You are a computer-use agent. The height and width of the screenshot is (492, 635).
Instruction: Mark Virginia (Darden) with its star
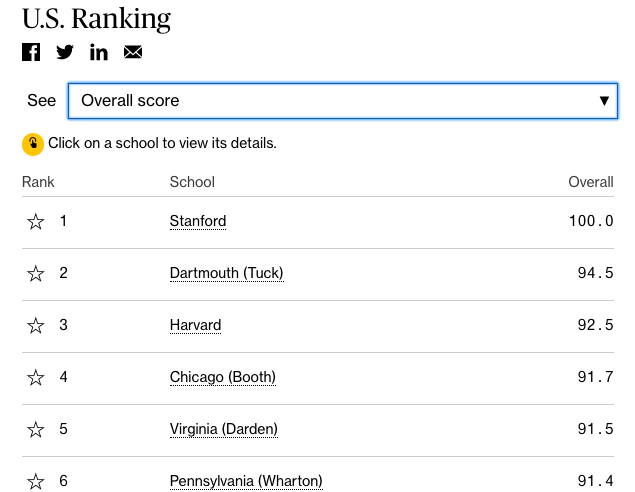click(36, 430)
